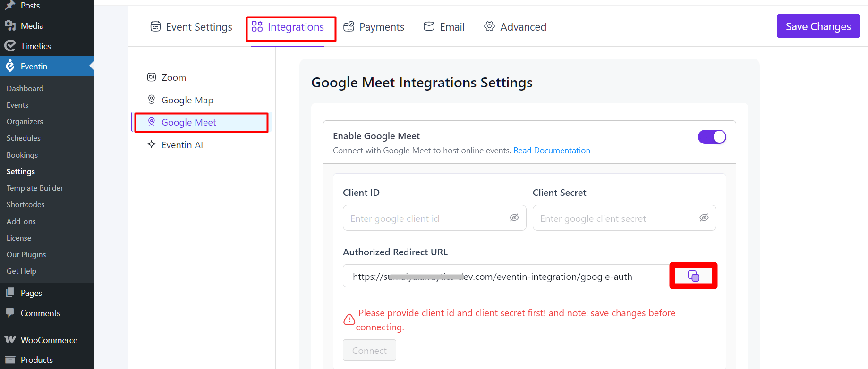The height and width of the screenshot is (369, 868).
Task: Open the Settings submenu link
Action: coord(21,171)
